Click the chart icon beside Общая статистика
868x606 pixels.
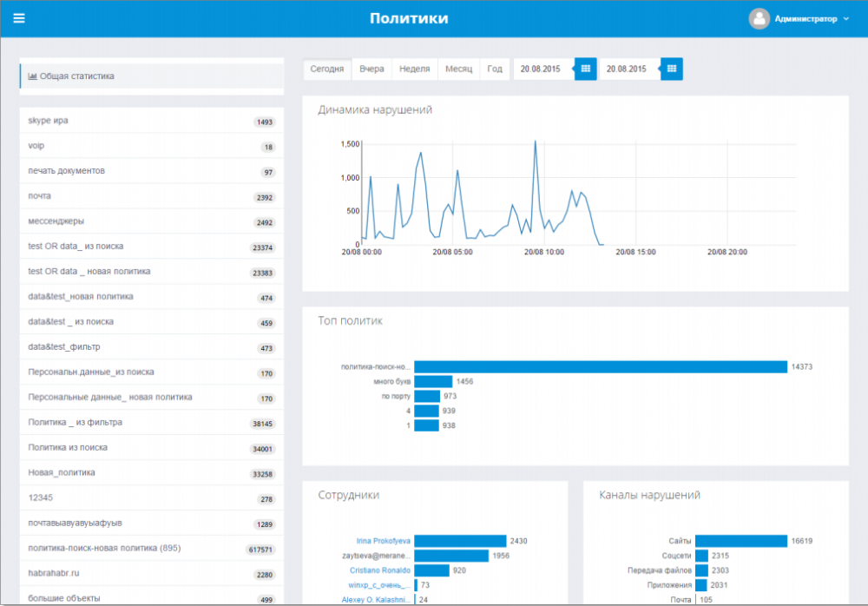coord(33,76)
